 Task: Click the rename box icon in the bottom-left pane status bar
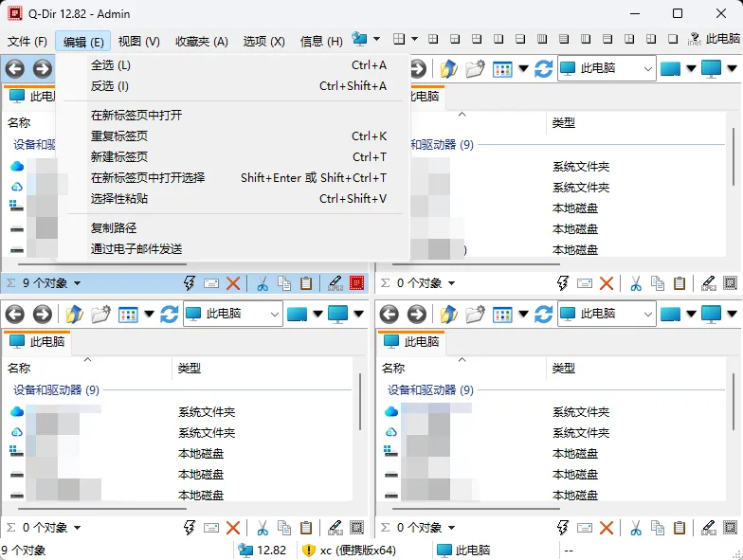pos(211,527)
